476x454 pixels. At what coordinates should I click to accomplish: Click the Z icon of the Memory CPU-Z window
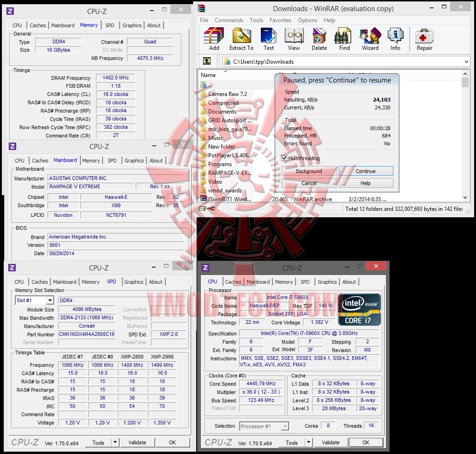(10, 11)
